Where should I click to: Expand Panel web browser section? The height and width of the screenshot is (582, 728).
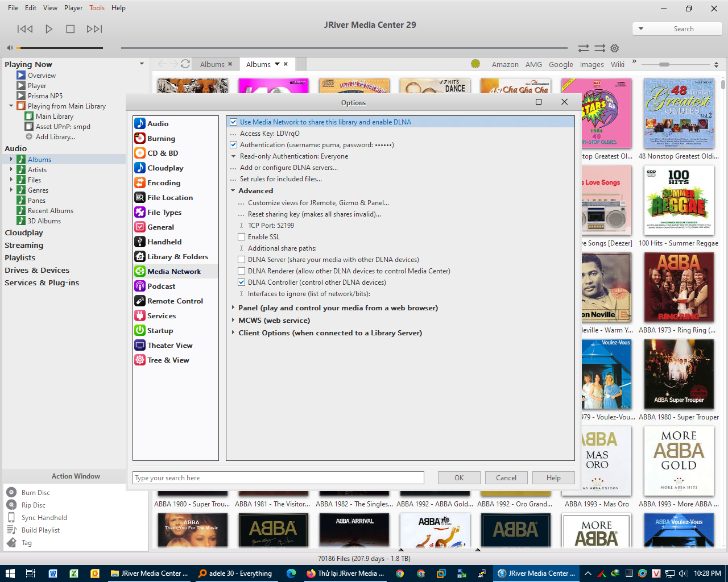233,308
